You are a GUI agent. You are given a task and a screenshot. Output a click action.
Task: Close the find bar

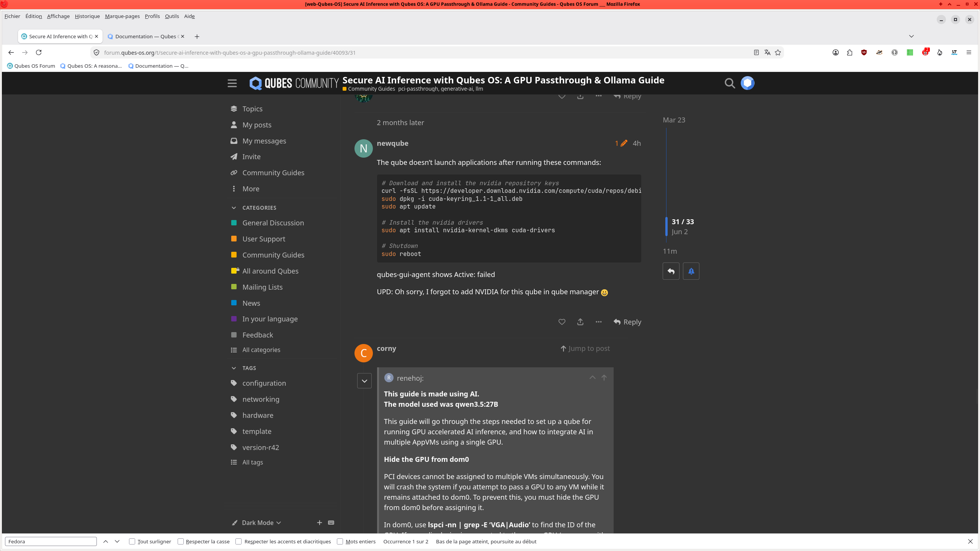click(x=970, y=541)
